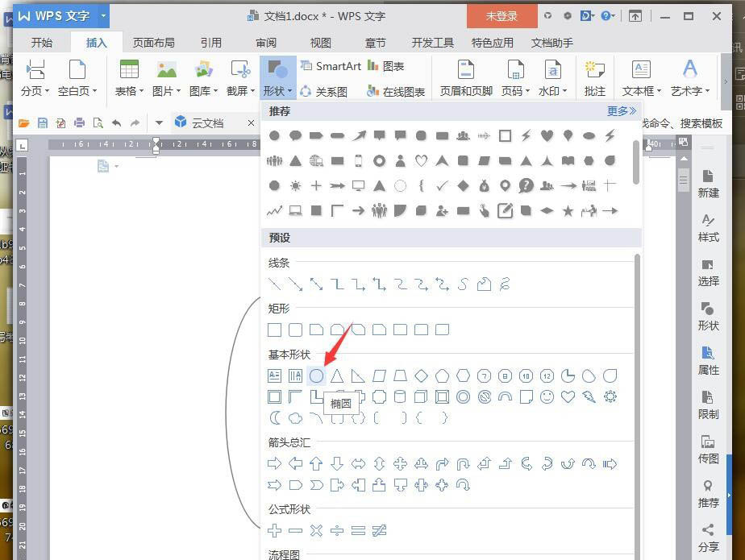Pick the filled star recommended shape
The width and height of the screenshot is (745, 560).
(x=568, y=211)
